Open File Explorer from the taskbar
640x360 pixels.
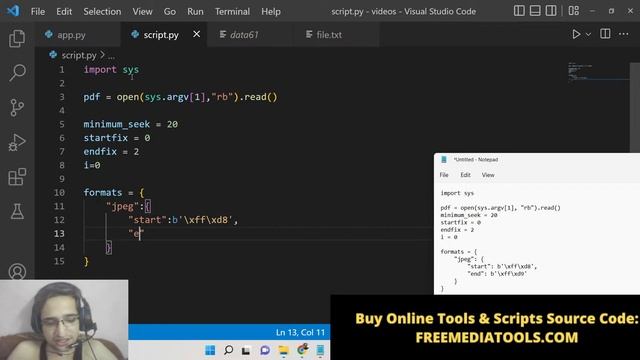[x=283, y=350]
